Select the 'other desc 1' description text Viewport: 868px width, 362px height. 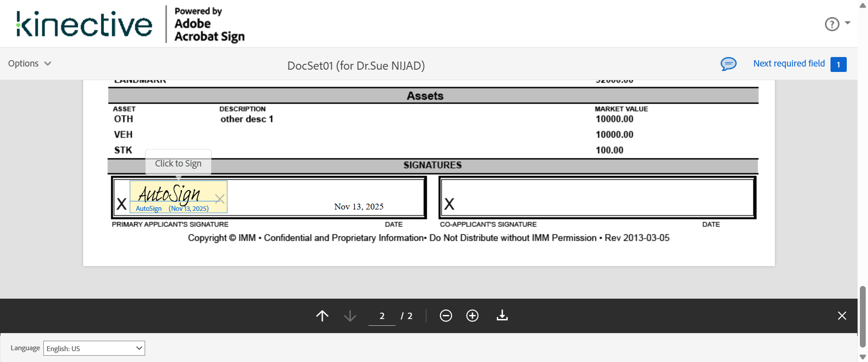(247, 119)
